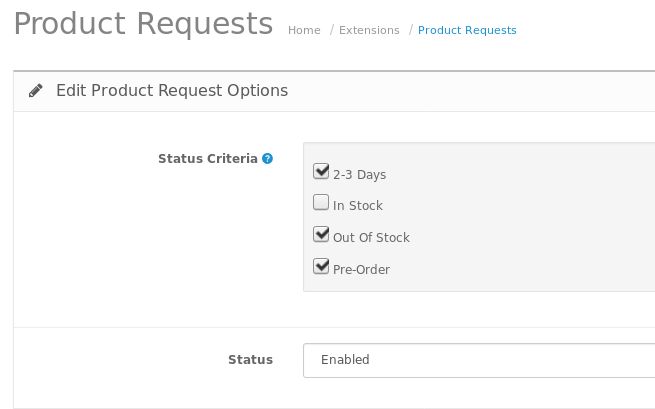Toggle the Pre-Order checkbox
This screenshot has height=409, width=655.
pyautogui.click(x=321, y=267)
